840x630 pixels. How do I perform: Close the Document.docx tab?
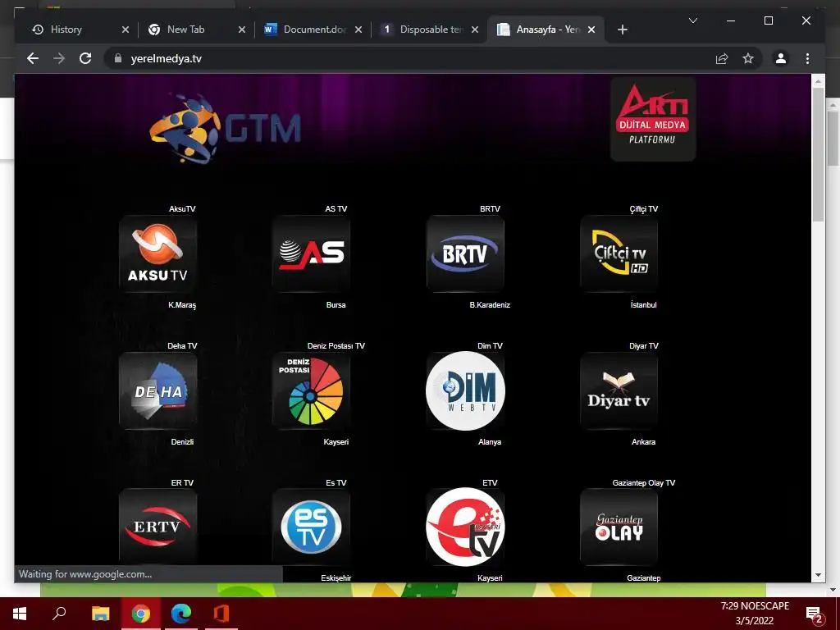[358, 30]
